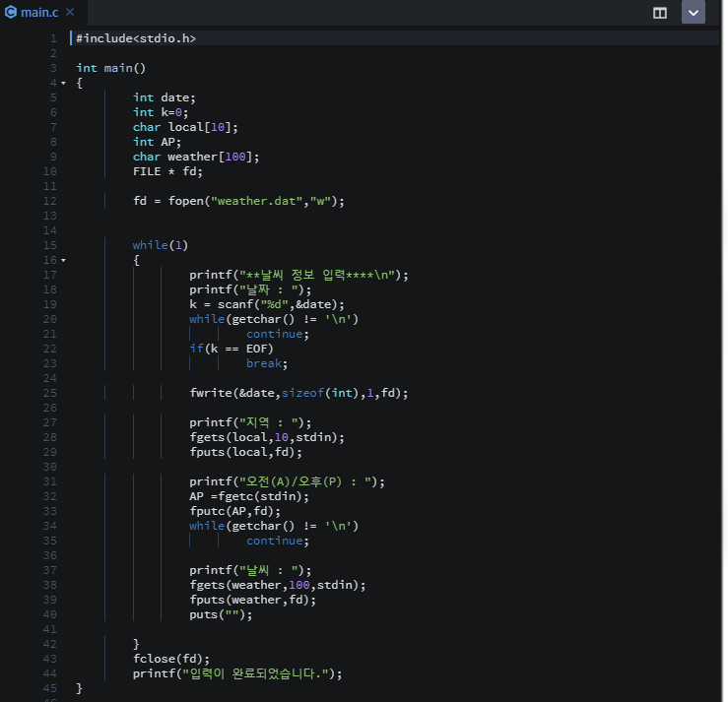Click the C file icon on main.c tab
This screenshot has height=702, width=728.
point(10,12)
